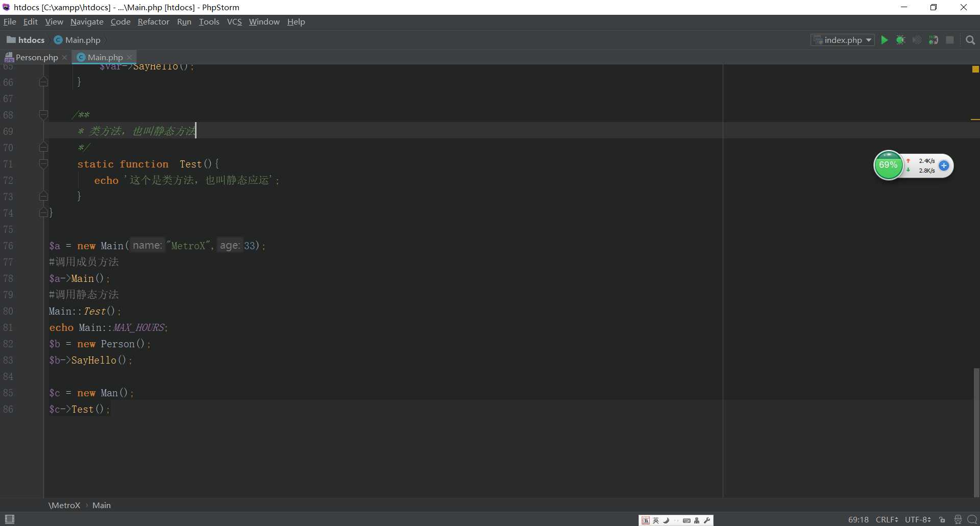Click the run with coverage icon
This screenshot has height=526, width=980.
coord(917,40)
